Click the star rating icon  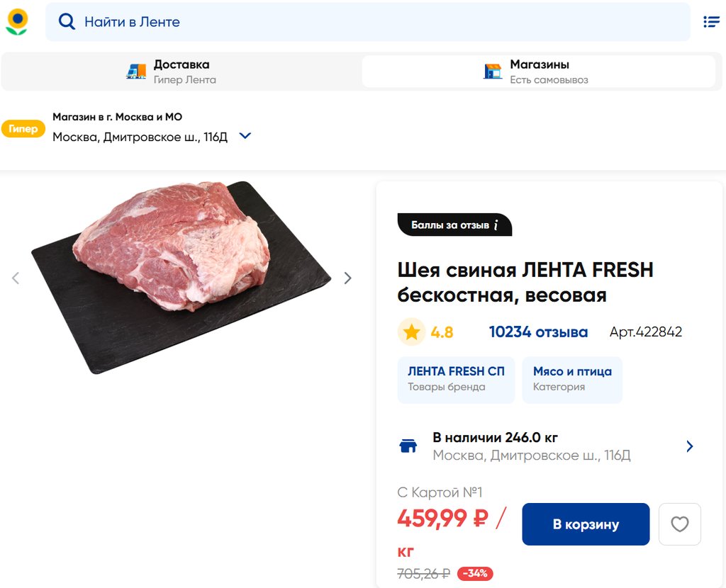[411, 332]
